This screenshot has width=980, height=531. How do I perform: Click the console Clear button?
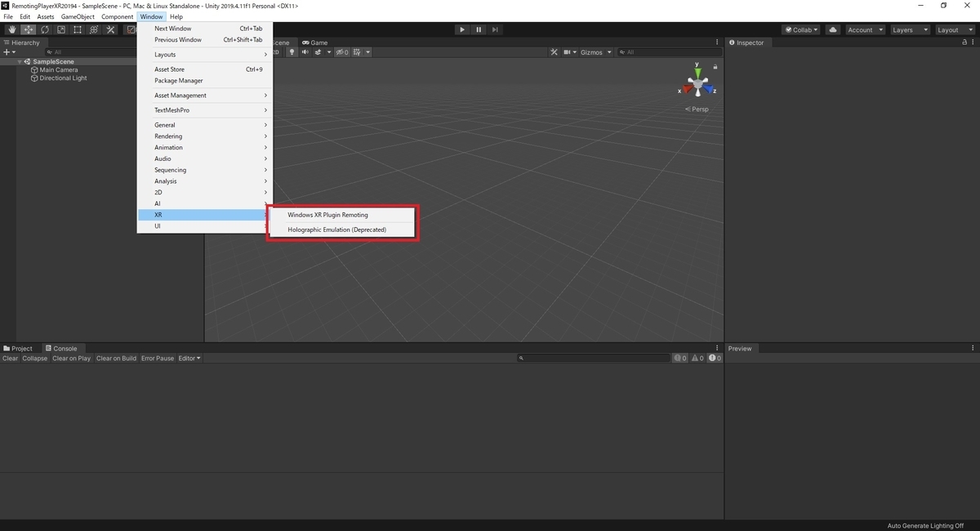pyautogui.click(x=10, y=358)
